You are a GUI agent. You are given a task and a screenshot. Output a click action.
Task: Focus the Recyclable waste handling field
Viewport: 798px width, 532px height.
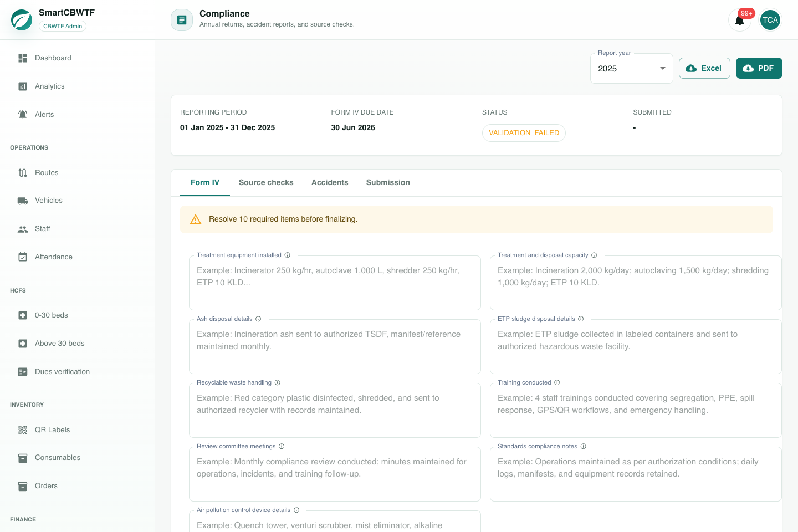[x=335, y=410]
